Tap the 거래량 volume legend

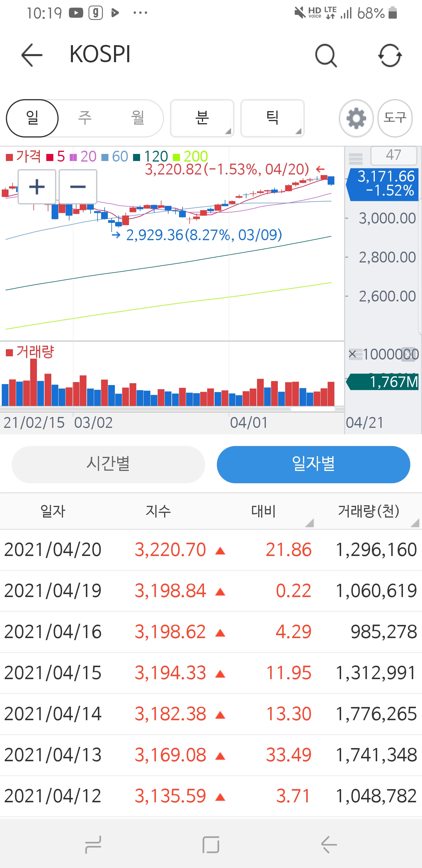(30, 352)
